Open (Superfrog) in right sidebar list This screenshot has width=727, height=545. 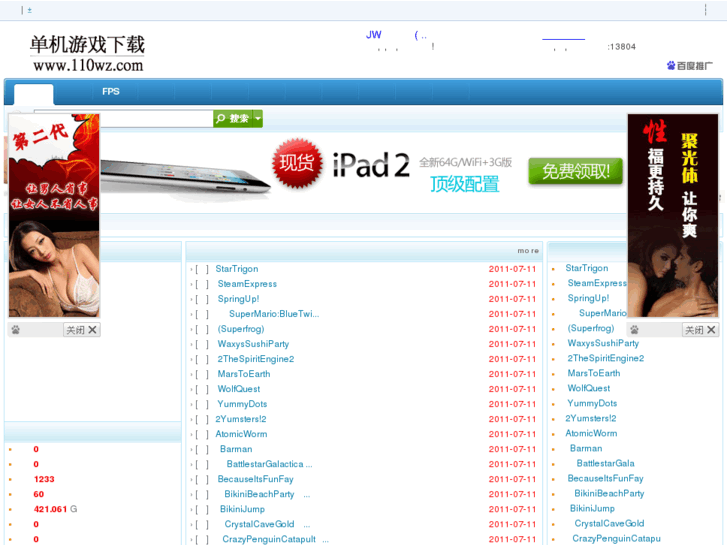[x=591, y=328]
